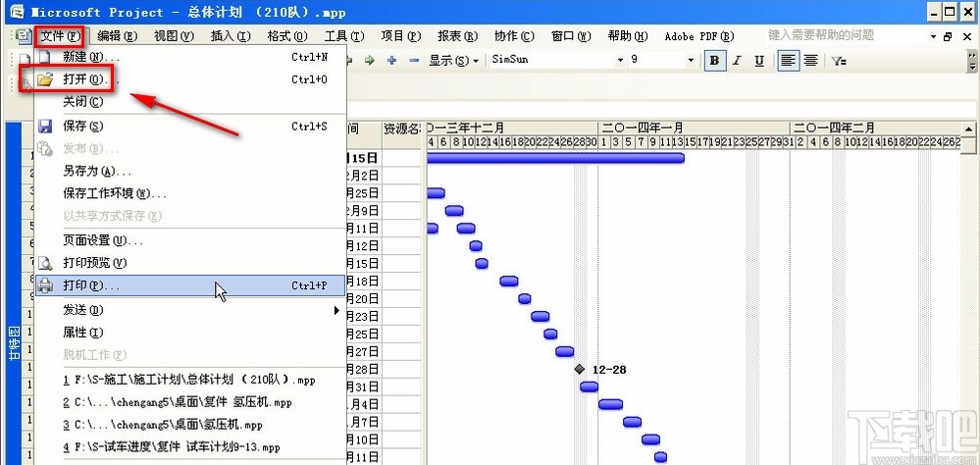
Task: Open the 报表(R) menu
Action: (x=458, y=36)
